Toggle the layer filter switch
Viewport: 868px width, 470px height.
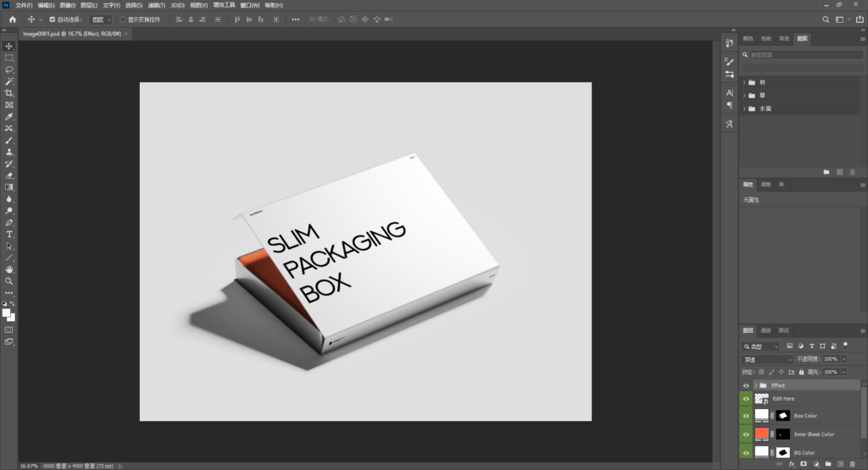point(845,345)
